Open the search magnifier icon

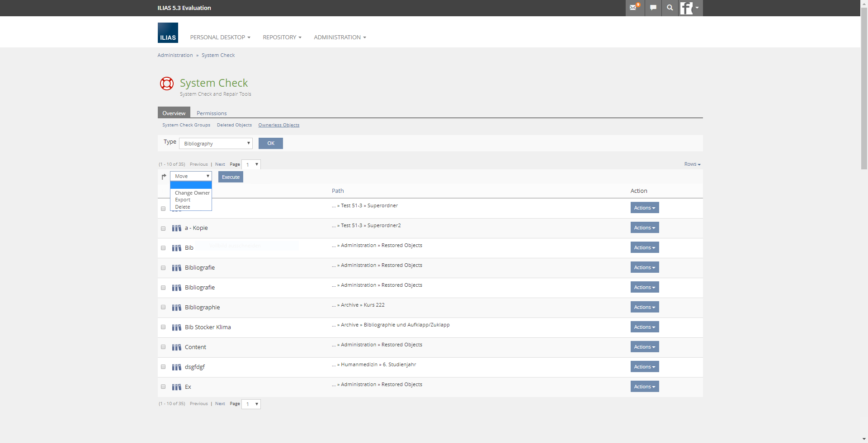pos(670,8)
